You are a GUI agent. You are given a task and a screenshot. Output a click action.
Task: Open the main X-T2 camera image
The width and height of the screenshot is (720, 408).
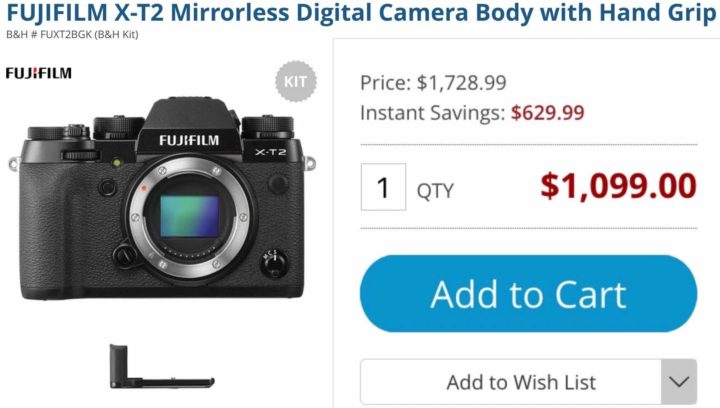pyautogui.click(x=162, y=198)
